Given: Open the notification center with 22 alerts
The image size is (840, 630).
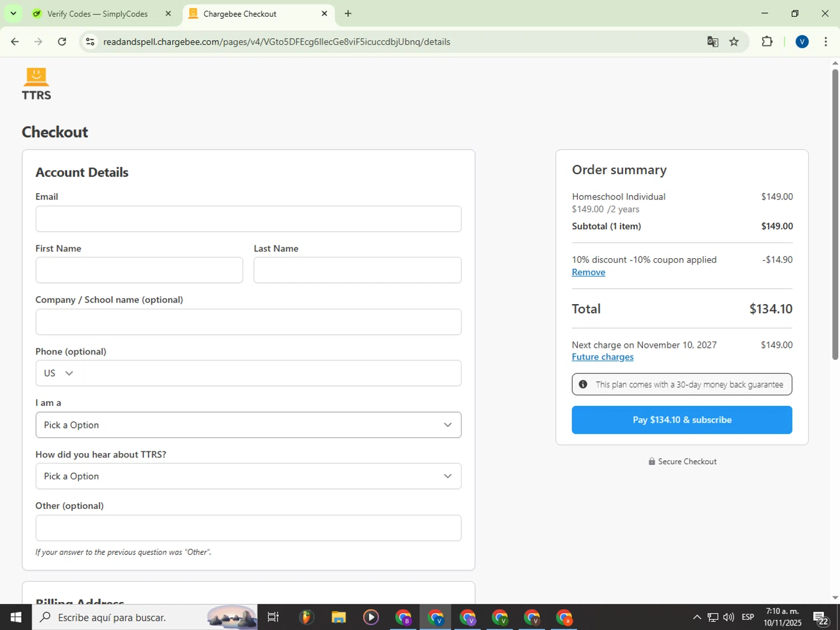Looking at the screenshot, I should point(822,617).
